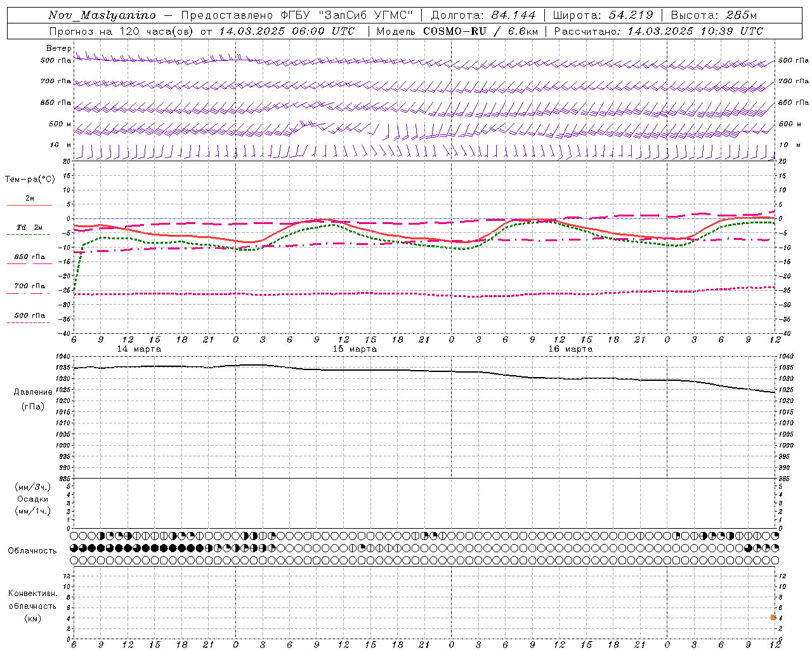Click the orange convective cloud marker

(773, 617)
